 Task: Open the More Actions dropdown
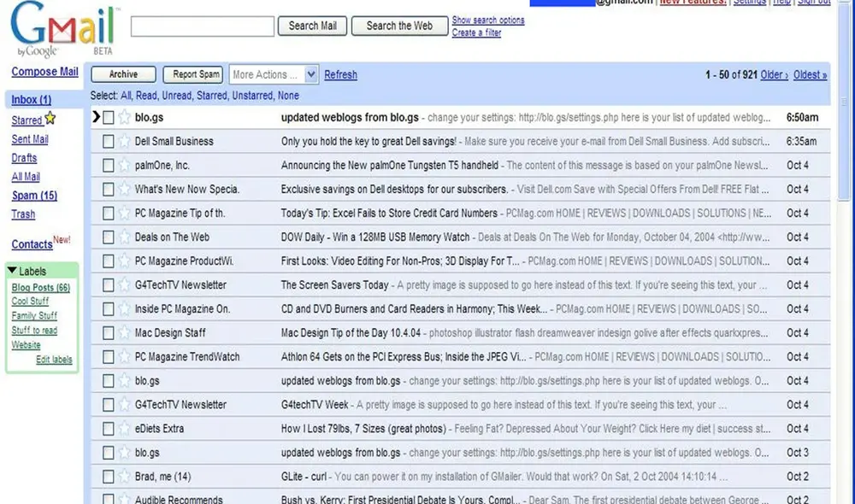pos(273,74)
